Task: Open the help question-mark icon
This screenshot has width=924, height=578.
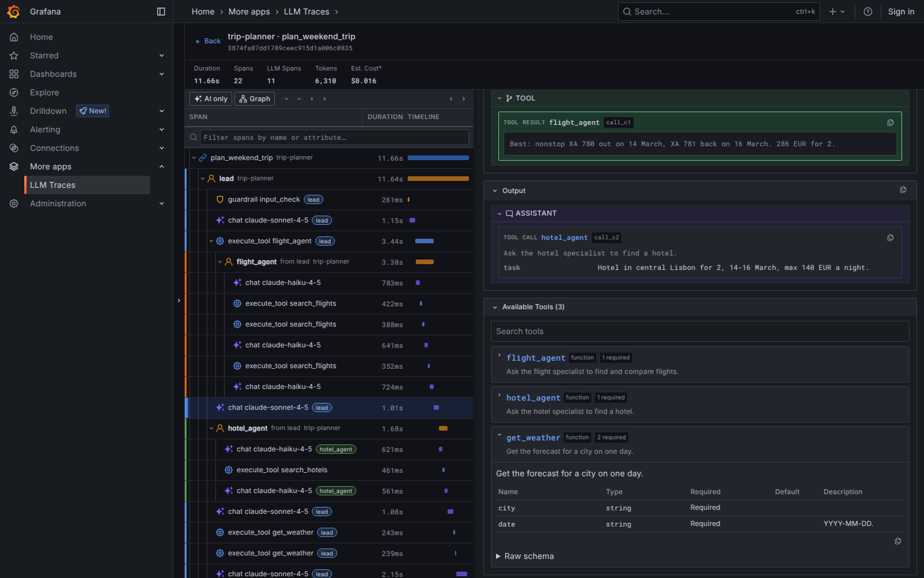Action: [867, 12]
